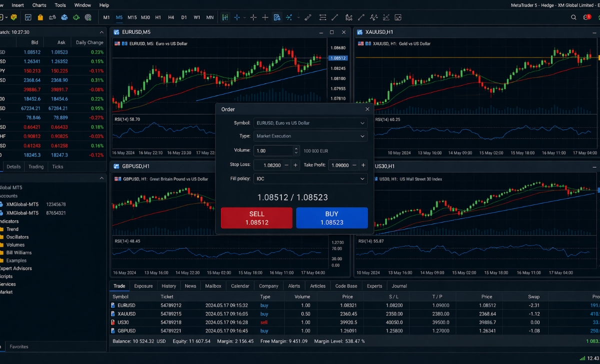
Task: Increase Take Profit with plus button
Action: [x=363, y=165]
